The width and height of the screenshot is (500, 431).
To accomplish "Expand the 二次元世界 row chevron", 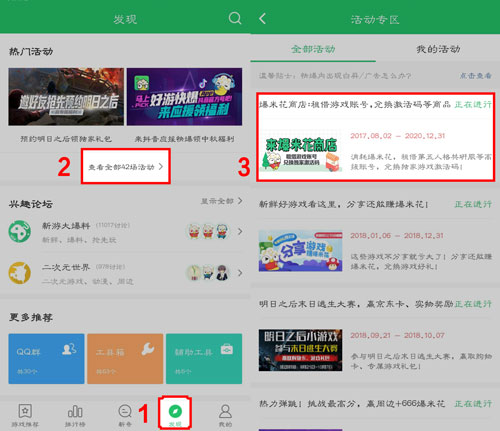I will (240, 273).
